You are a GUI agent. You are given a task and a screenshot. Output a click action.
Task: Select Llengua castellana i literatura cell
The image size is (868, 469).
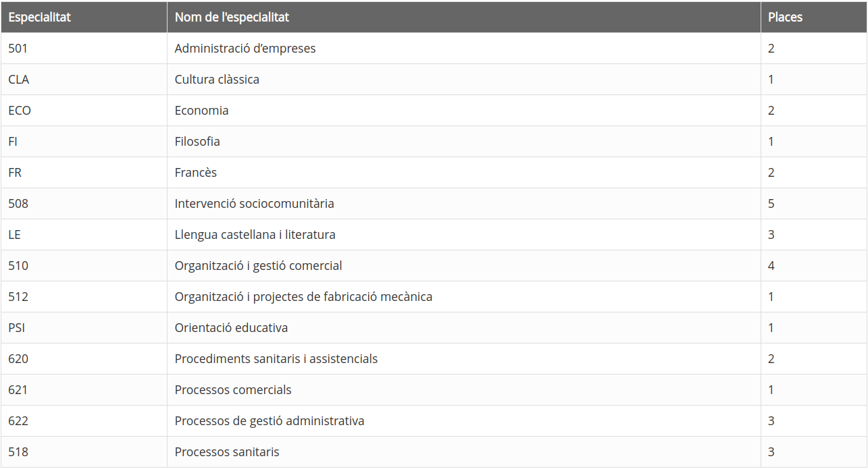(464, 235)
